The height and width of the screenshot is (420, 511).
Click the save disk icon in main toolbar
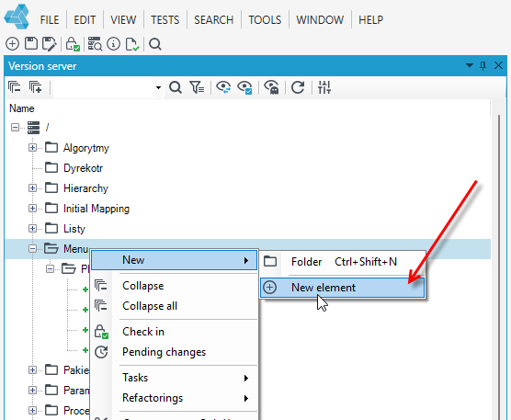[x=31, y=44]
